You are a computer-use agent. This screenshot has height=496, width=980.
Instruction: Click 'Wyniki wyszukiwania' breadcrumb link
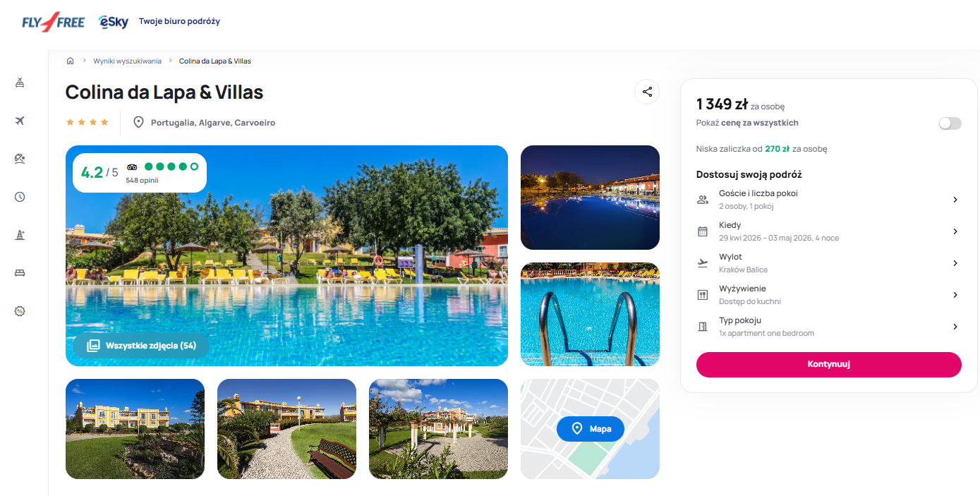(x=127, y=61)
